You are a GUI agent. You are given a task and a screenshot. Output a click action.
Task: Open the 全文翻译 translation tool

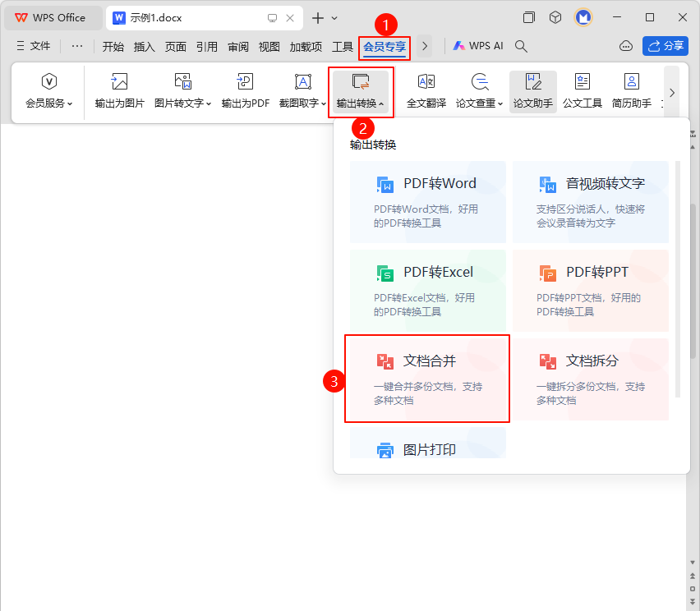click(x=426, y=82)
